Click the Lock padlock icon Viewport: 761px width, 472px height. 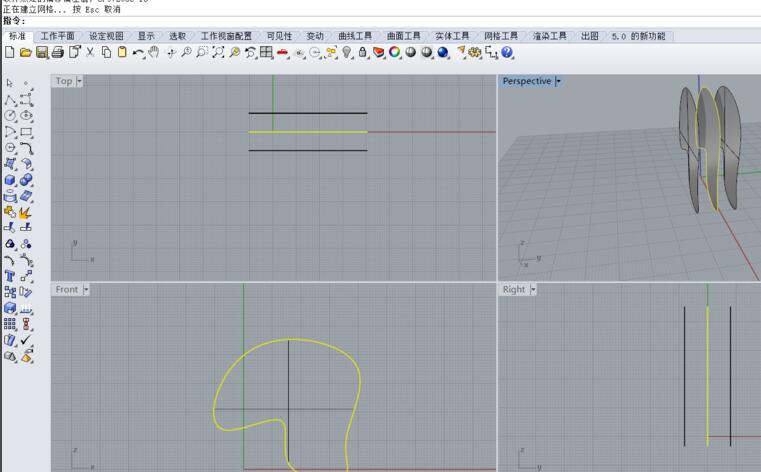(363, 52)
